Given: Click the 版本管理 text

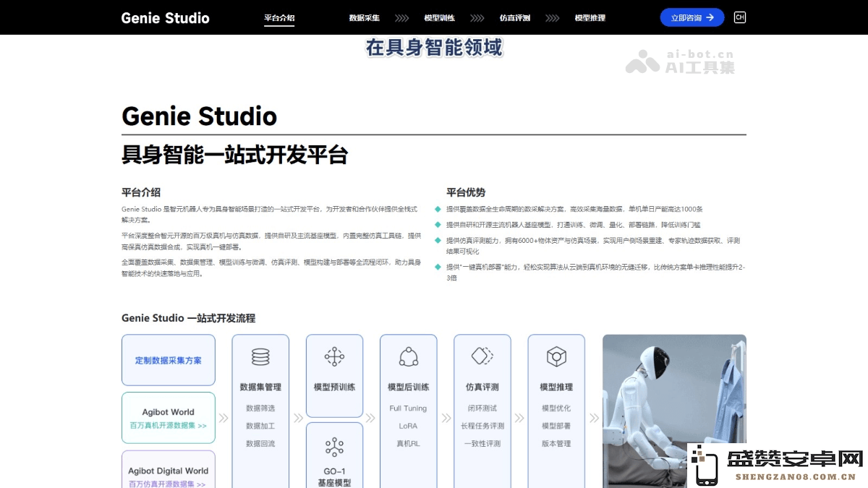Looking at the screenshot, I should click(x=556, y=443).
